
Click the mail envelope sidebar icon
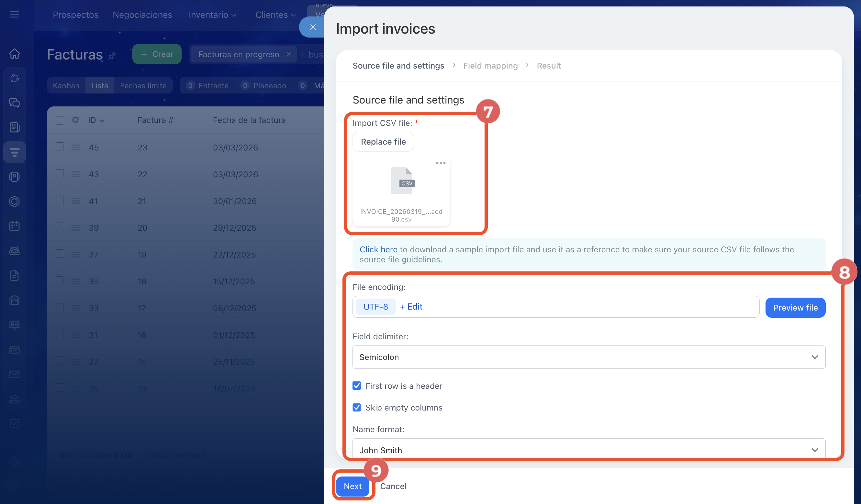pos(14,374)
